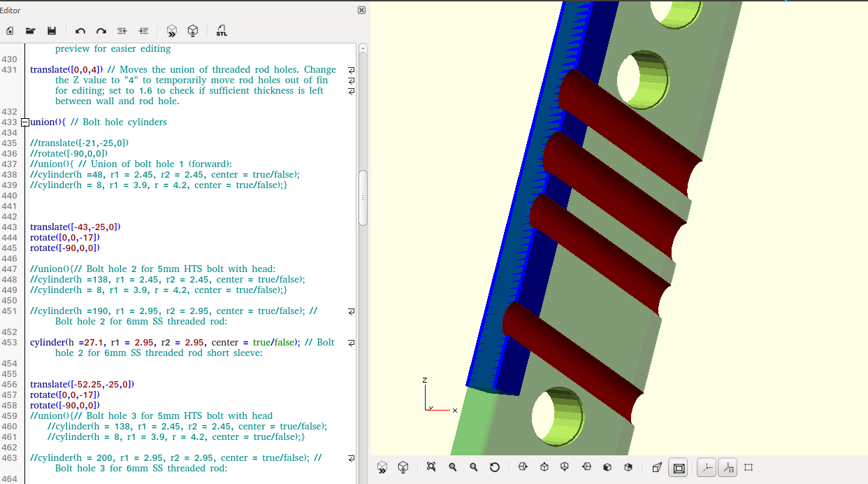Click the editor's vertical scrollbar handle

coord(363,197)
